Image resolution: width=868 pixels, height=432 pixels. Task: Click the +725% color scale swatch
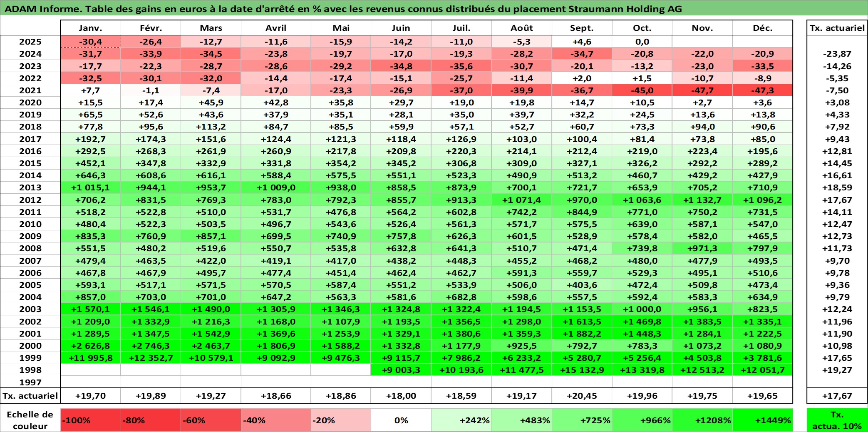(x=582, y=420)
